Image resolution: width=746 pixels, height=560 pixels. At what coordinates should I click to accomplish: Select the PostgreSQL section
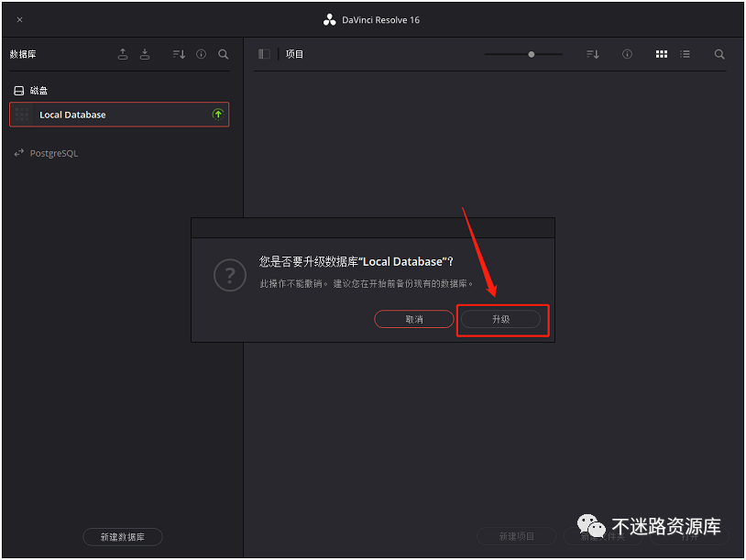point(46,153)
